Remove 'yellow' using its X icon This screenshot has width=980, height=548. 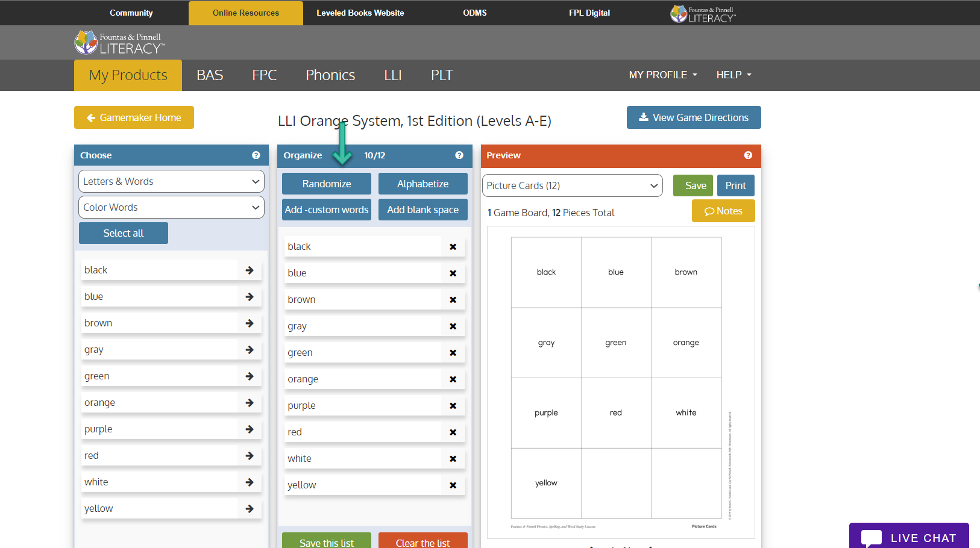(x=453, y=485)
